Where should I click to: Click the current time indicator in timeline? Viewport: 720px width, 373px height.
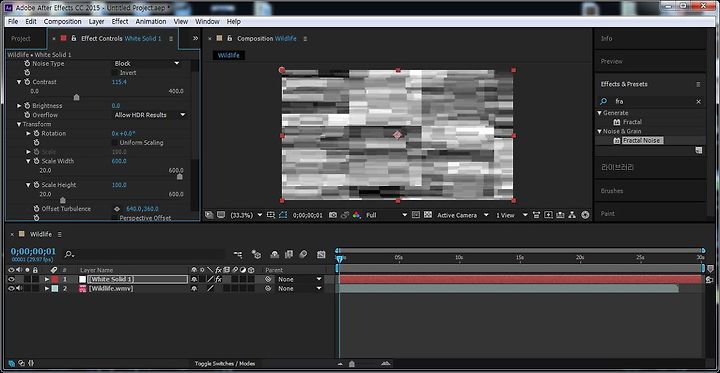[339, 259]
